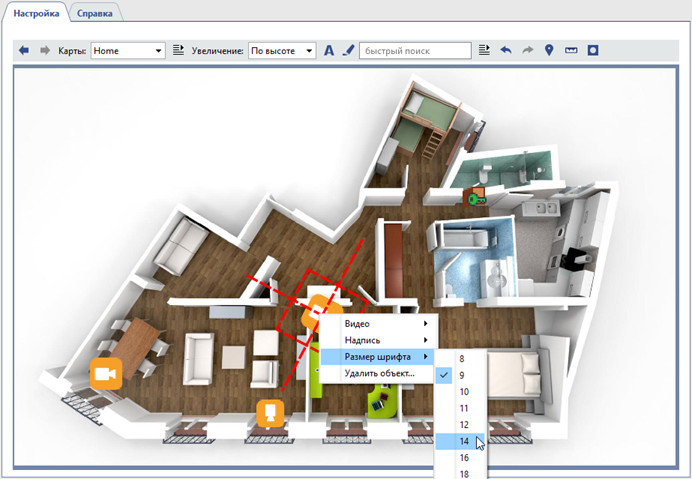
Task: Click the orange camera icon on the floor plan
Action: coord(106,372)
